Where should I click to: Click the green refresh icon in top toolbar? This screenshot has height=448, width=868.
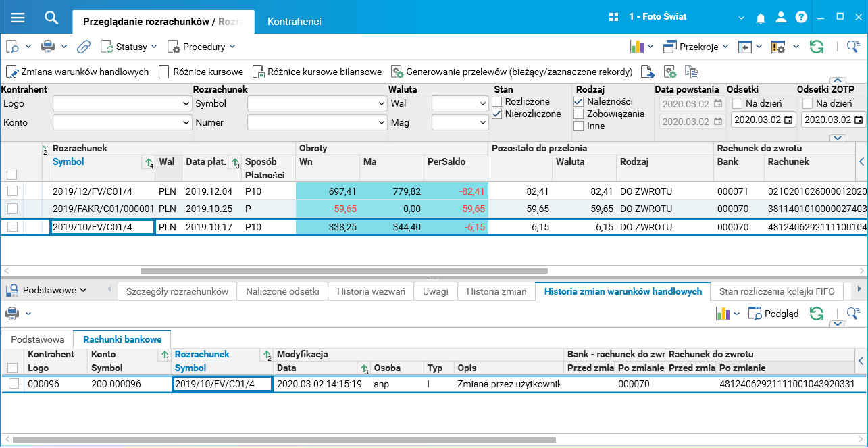click(817, 47)
